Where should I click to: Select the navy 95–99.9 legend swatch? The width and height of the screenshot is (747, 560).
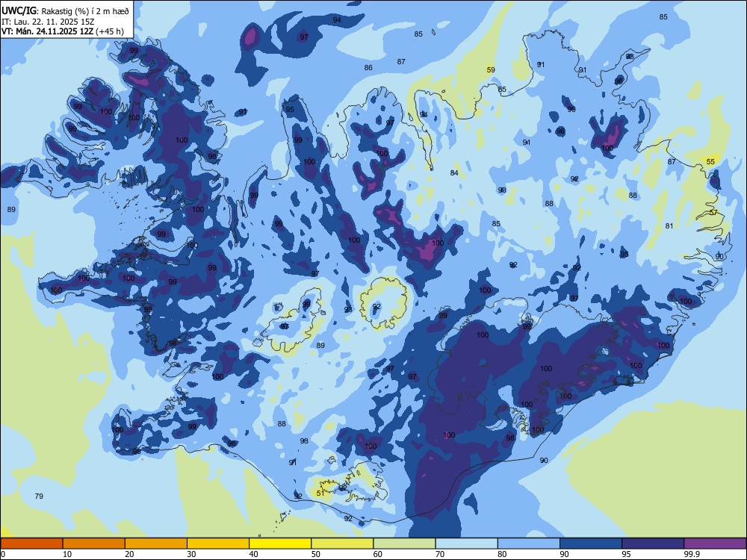(653, 544)
